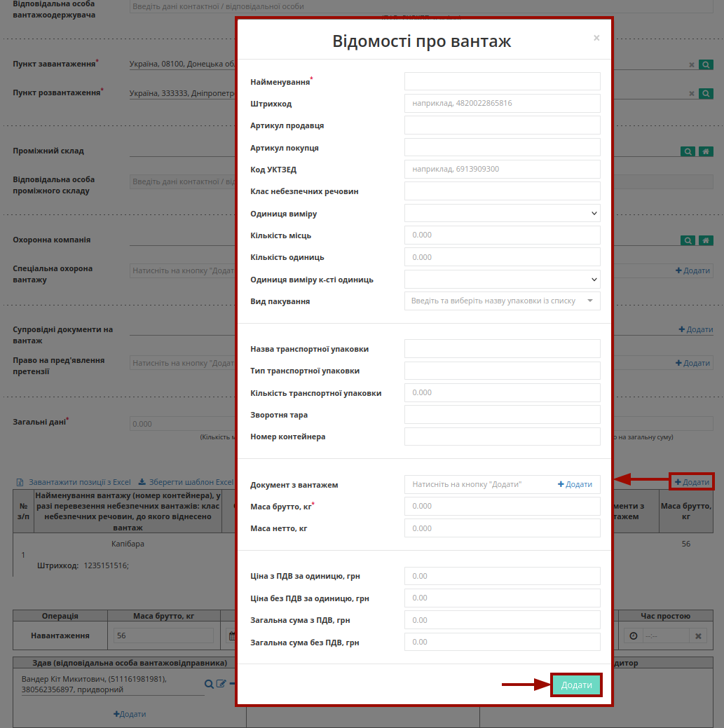The height and width of the screenshot is (728, 724).
Task: Click search magnifier near Вандер Кіт Микитович
Action: click(x=209, y=684)
